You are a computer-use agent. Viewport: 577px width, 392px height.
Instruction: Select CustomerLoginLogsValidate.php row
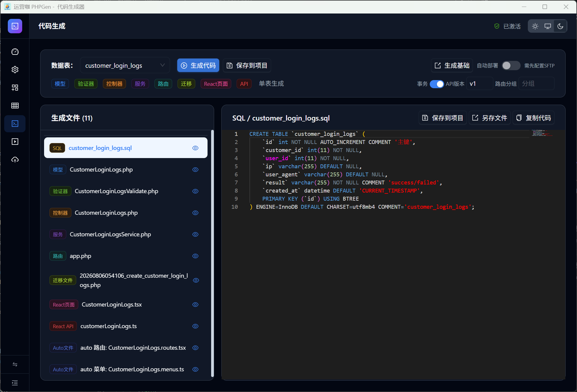(x=126, y=191)
